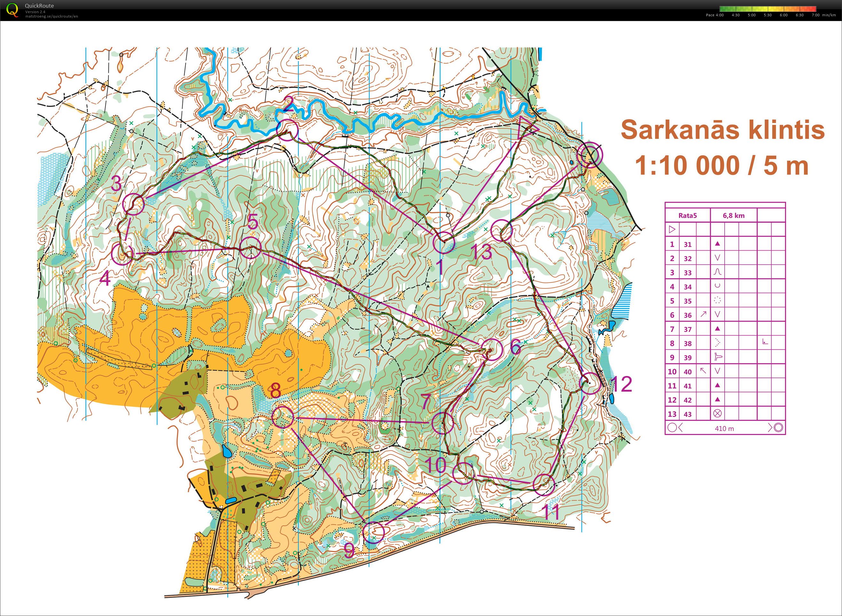Click the northeast arrow in table row 6
Screen dimensions: 842x616
[703, 314]
